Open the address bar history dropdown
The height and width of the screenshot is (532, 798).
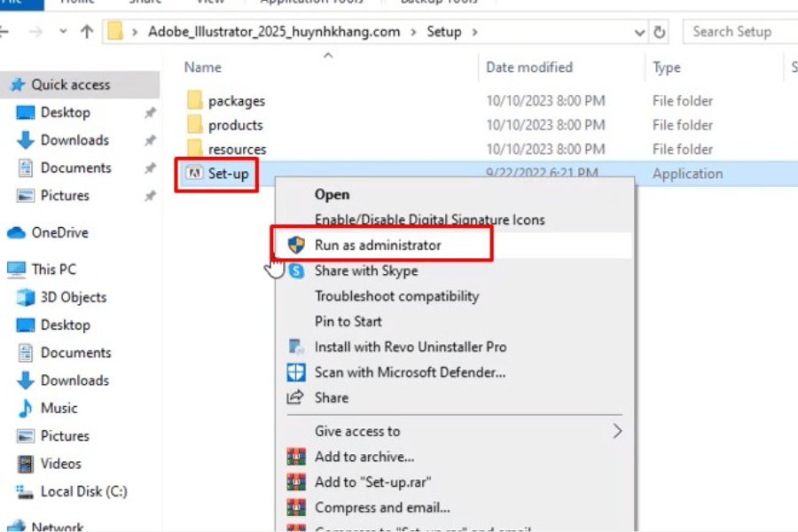(639, 32)
